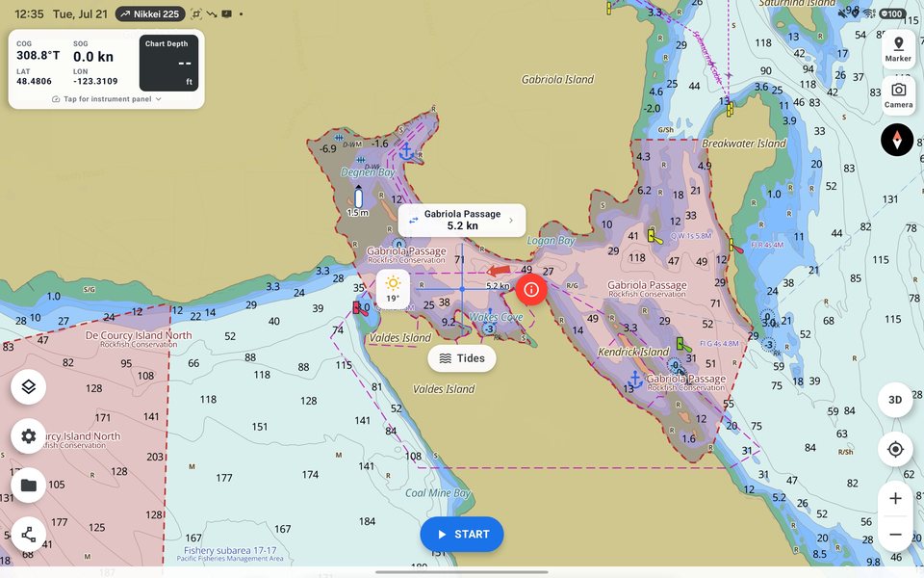Expand Tap for instrument panel
924x578 pixels.
click(107, 99)
